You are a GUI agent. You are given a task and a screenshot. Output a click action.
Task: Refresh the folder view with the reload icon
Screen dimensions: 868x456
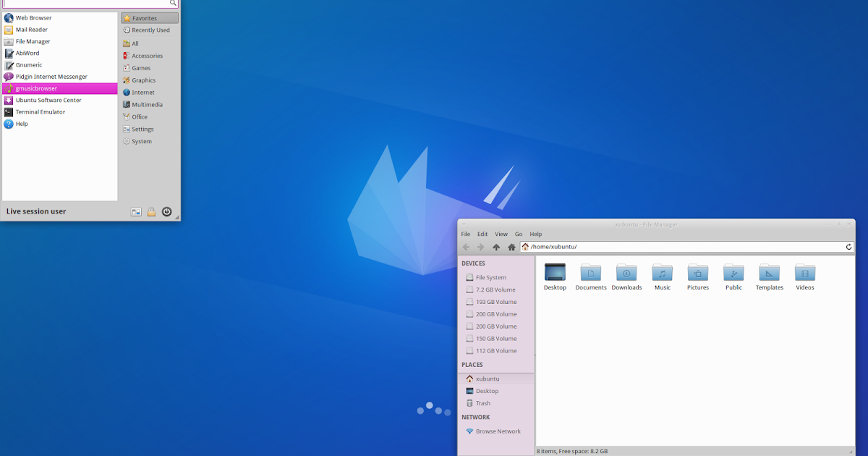848,246
